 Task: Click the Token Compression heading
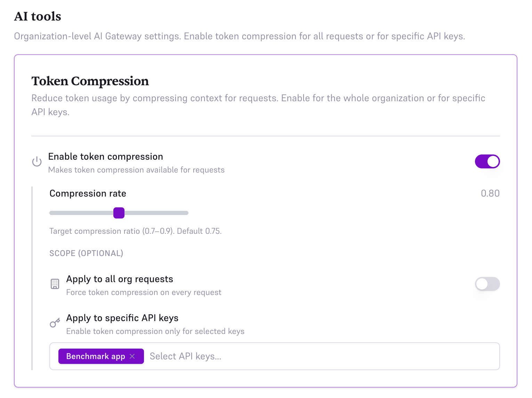[90, 81]
